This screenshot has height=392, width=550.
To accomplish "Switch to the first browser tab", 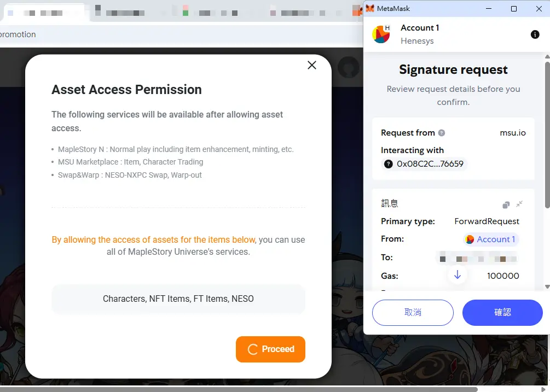I will (x=44, y=13).
